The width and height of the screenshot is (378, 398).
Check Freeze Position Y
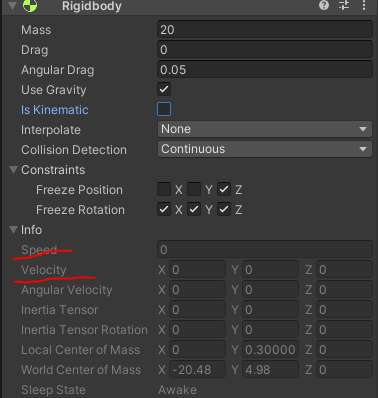pyautogui.click(x=194, y=189)
